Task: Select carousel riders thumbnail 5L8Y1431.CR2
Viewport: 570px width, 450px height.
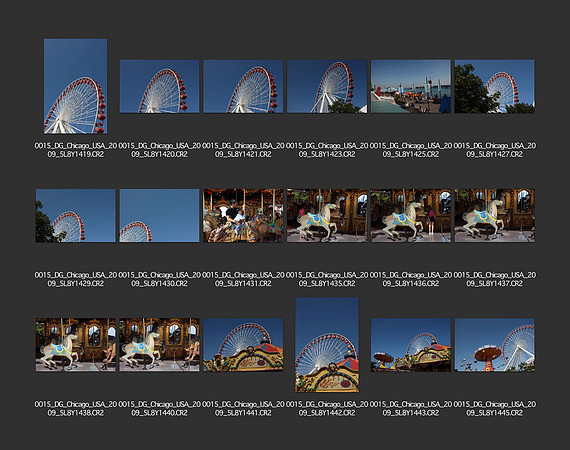Action: [x=243, y=216]
